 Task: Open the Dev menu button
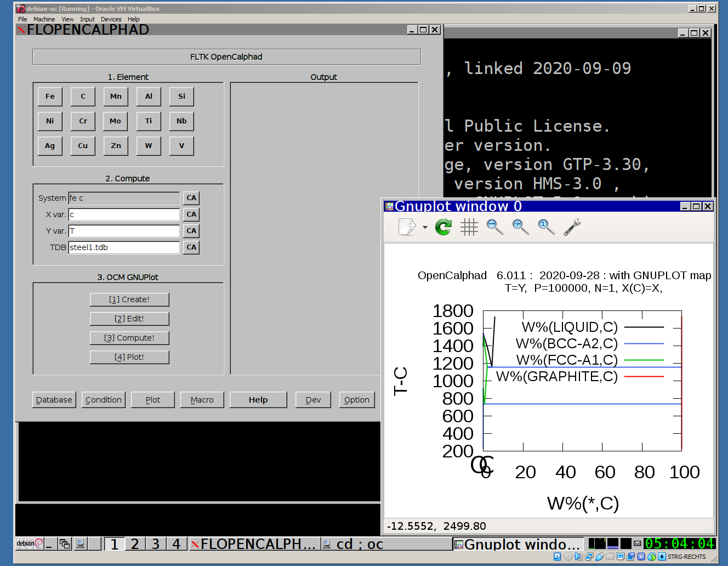313,400
